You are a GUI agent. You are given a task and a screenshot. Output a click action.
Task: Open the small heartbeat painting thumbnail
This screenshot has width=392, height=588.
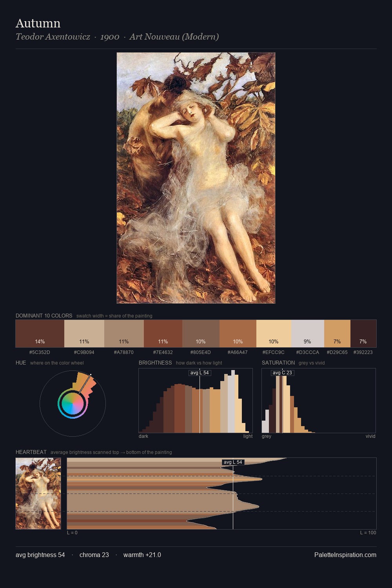point(38,494)
